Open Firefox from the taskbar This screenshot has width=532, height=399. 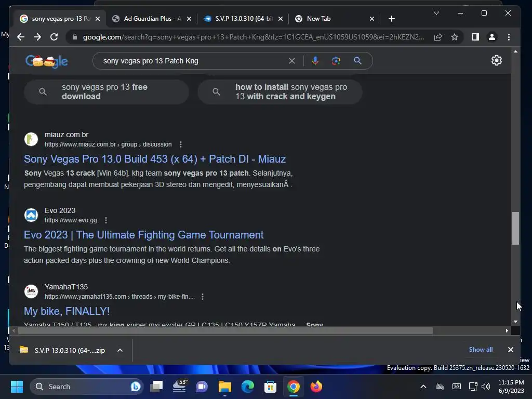point(316,387)
